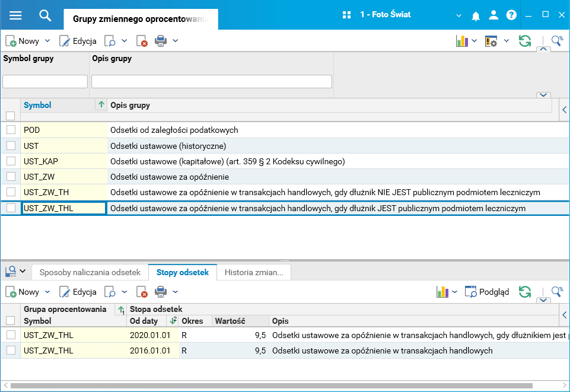Click the detail panel save-view icon
This screenshot has height=392, width=570.
pos(11,271)
